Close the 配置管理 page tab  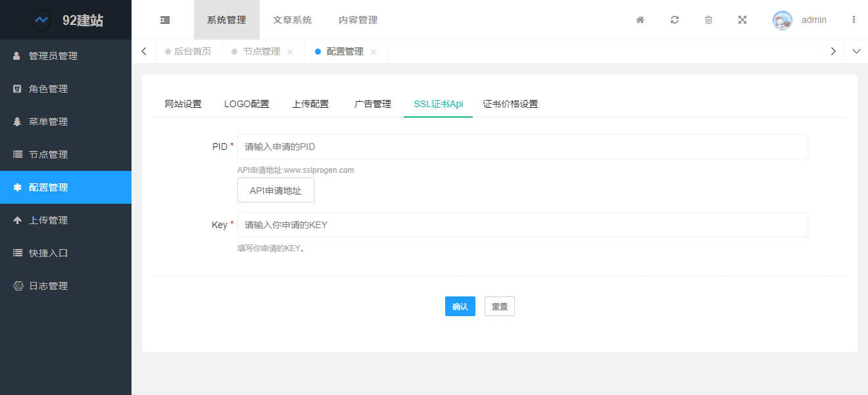coord(374,52)
